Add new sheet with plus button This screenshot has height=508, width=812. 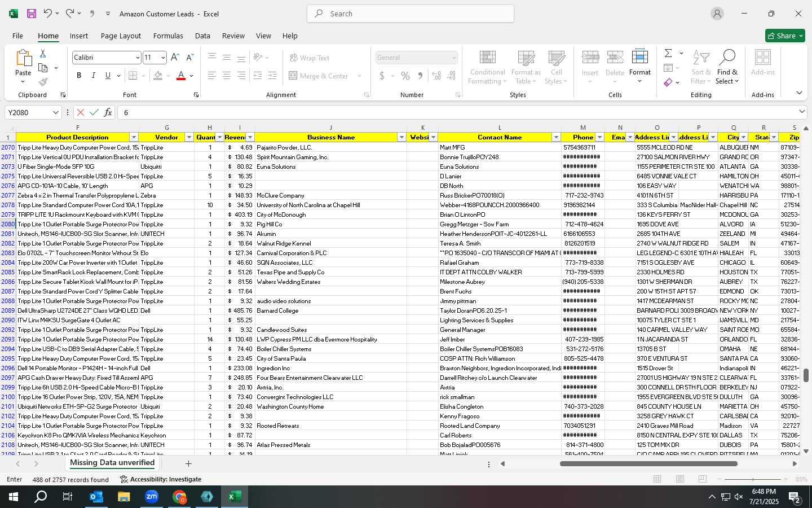click(188, 463)
